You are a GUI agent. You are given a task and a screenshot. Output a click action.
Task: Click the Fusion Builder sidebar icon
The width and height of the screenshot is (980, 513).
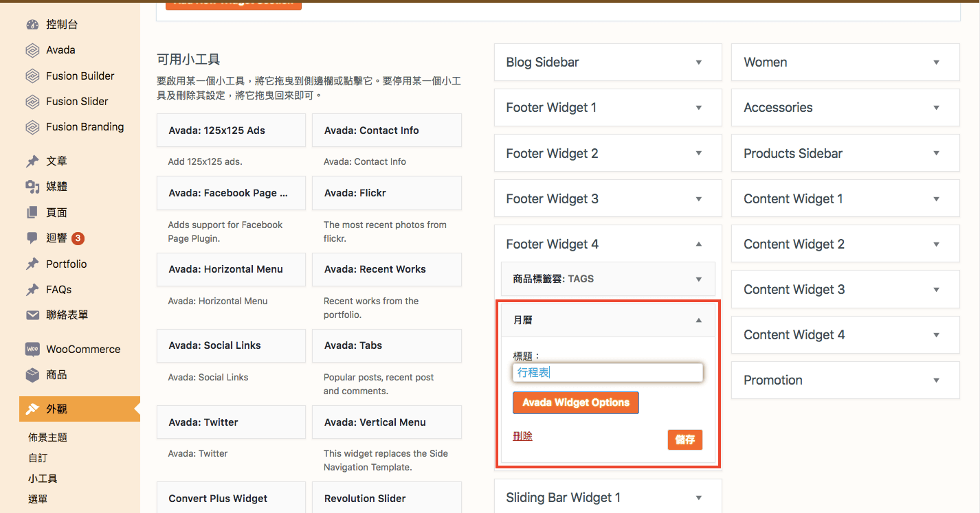coord(32,76)
